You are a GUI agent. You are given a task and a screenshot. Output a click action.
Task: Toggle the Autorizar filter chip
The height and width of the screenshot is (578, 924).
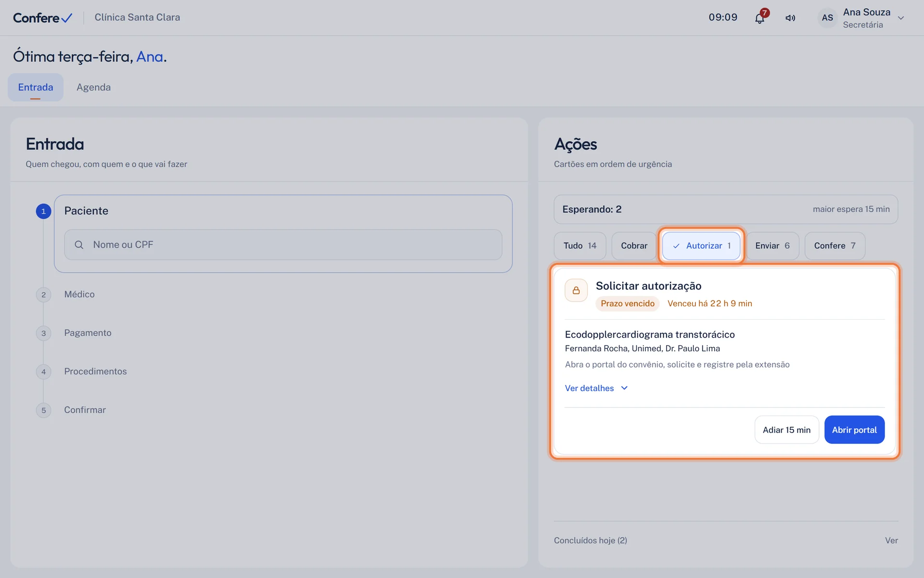[x=701, y=246]
